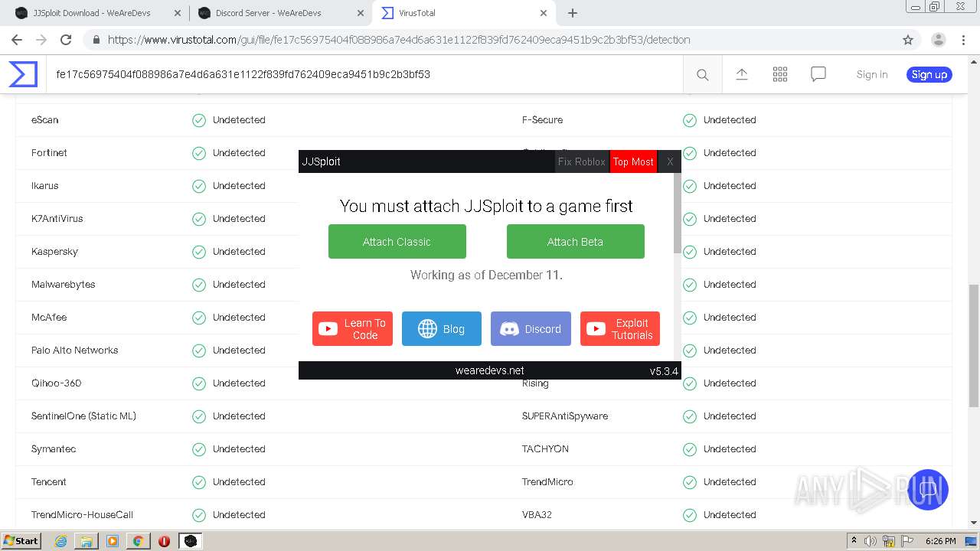Viewport: 980px width, 551px height.
Task: Open the VirusTotal comments chat icon
Action: [x=818, y=74]
